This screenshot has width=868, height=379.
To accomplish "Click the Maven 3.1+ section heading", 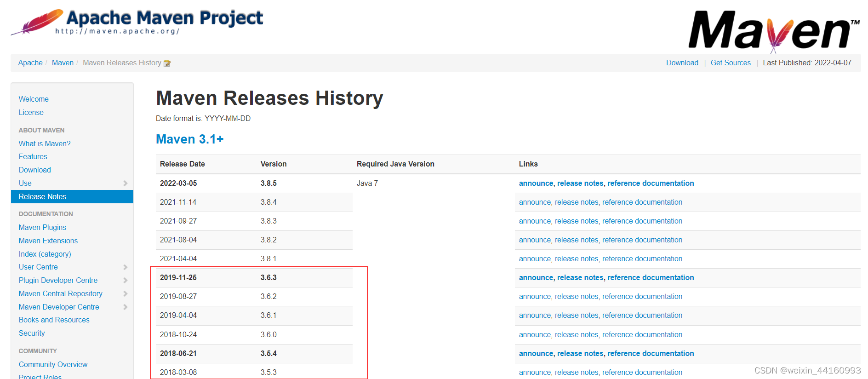I will pyautogui.click(x=190, y=139).
